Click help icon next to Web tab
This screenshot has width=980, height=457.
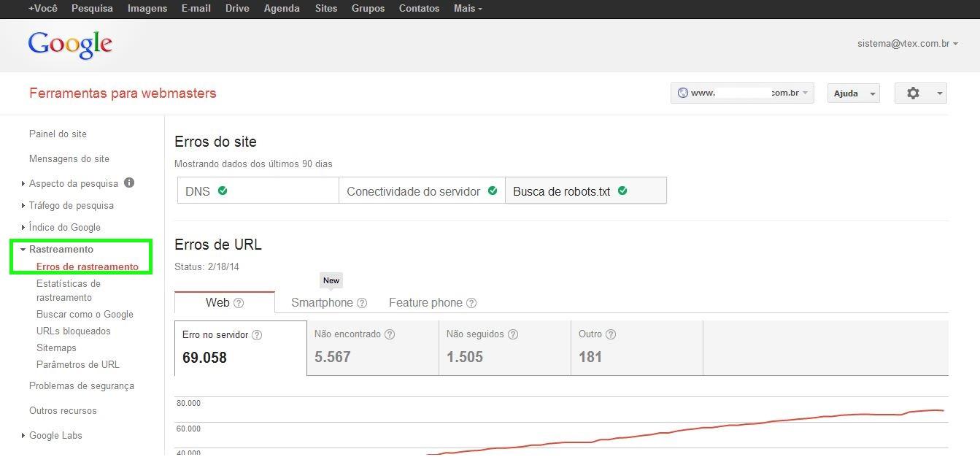click(239, 303)
